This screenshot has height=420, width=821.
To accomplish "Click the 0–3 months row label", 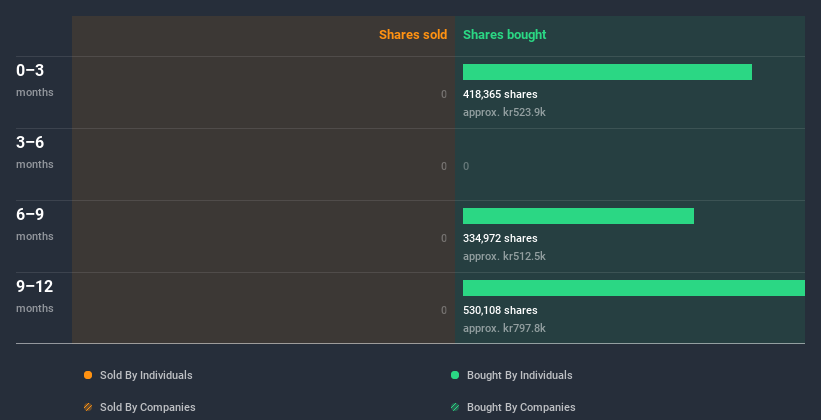I will pos(35,80).
